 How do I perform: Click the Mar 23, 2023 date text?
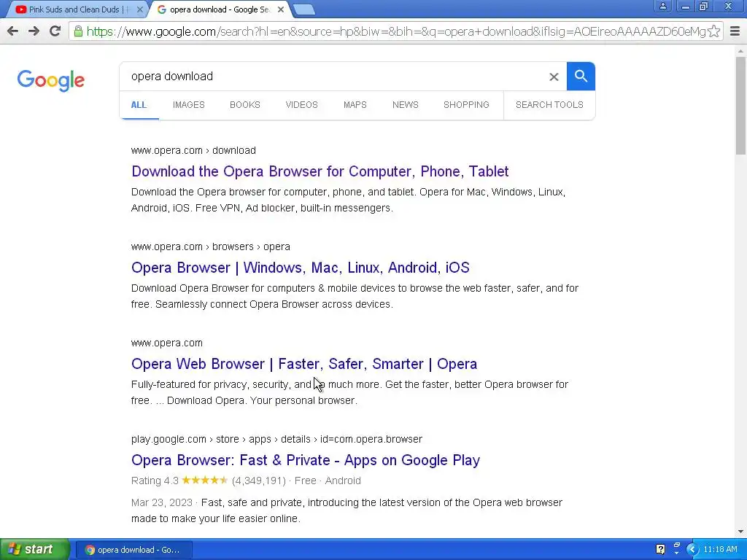click(161, 503)
